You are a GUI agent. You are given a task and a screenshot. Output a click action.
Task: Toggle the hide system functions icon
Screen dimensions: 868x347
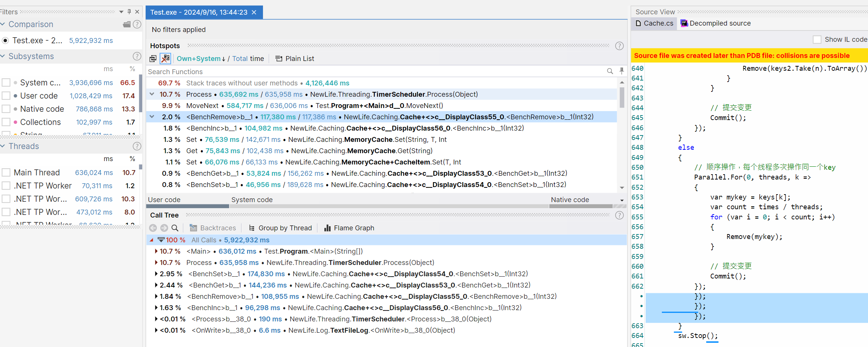click(x=166, y=59)
